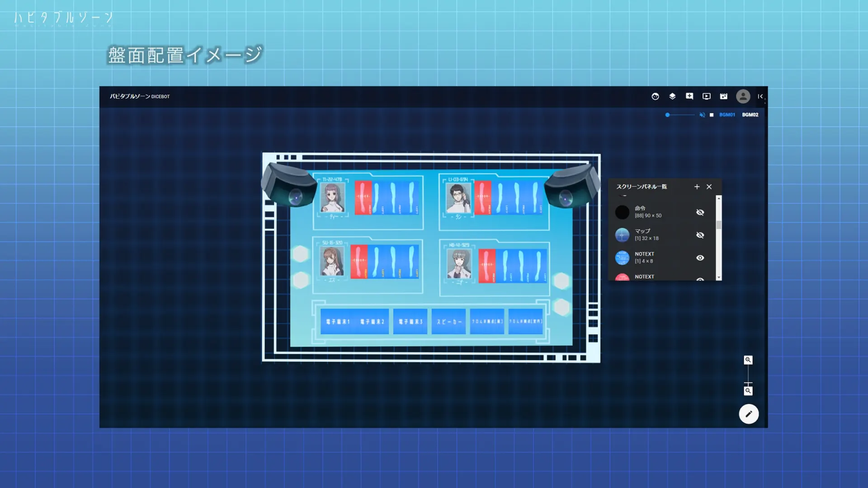
Task: Stop BGM playback with square button
Action: (712, 115)
